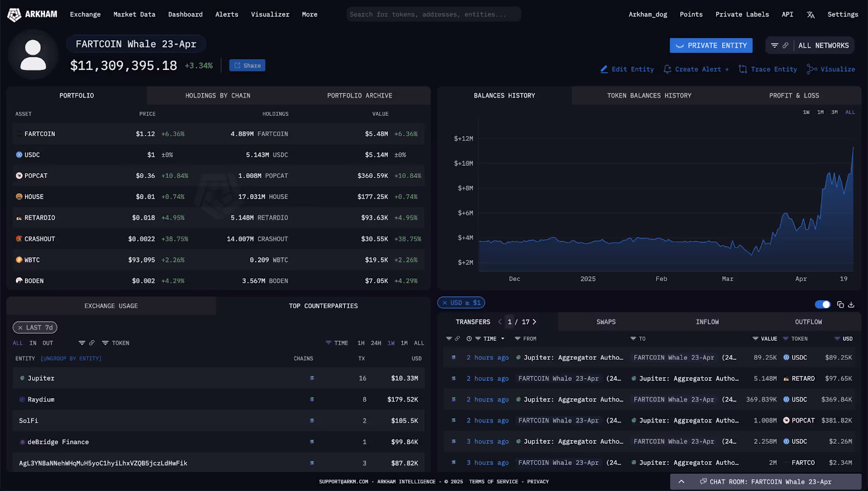The image size is (868, 491).
Task: Open TERMS OF SERVICE link
Action: tap(493, 482)
